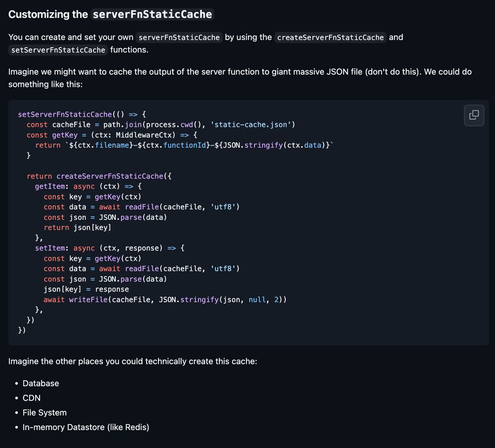Click inline code 'setServerFnStaticCache' before 'functions.'
The height and width of the screenshot is (448, 495).
coord(58,50)
